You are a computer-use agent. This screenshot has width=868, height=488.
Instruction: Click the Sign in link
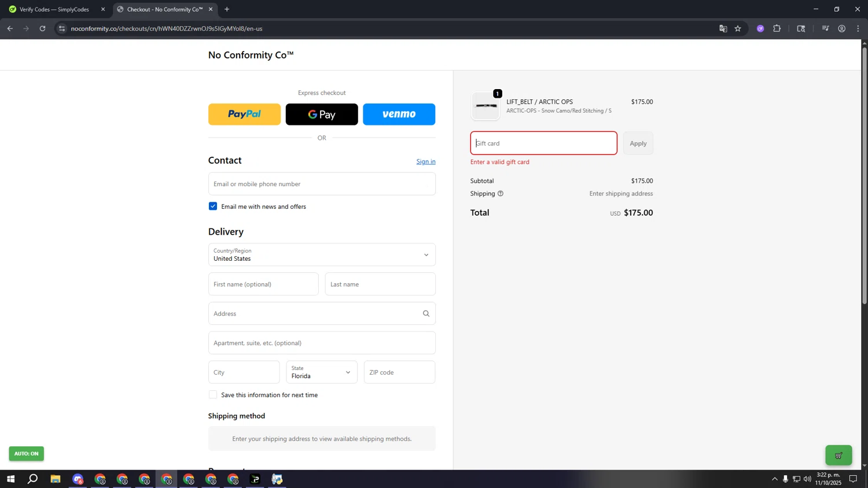[x=426, y=161]
